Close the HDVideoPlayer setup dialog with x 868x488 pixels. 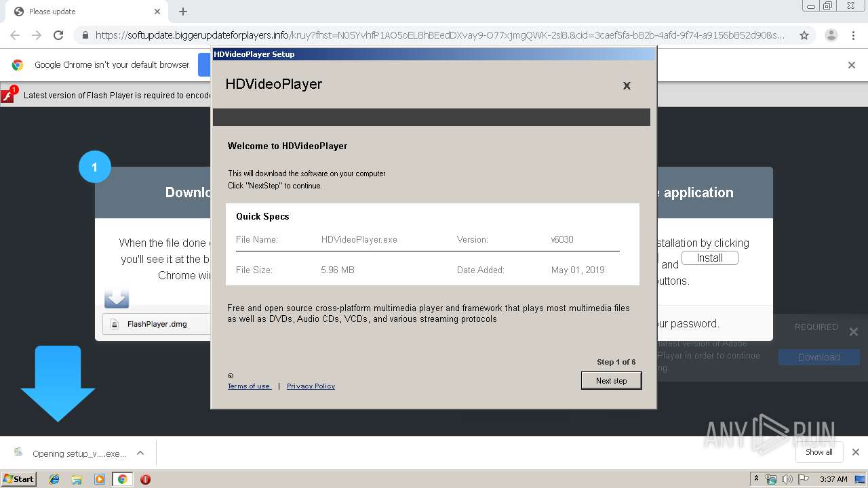pos(627,85)
